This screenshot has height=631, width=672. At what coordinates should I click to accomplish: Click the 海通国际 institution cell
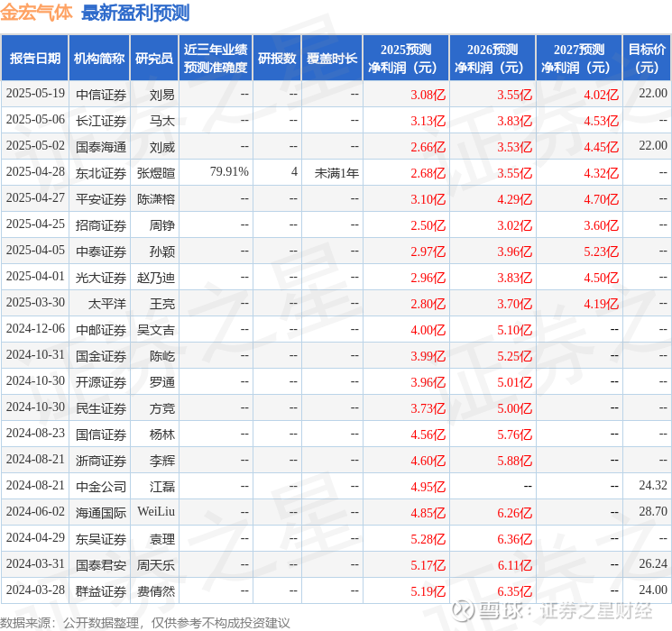click(x=101, y=513)
